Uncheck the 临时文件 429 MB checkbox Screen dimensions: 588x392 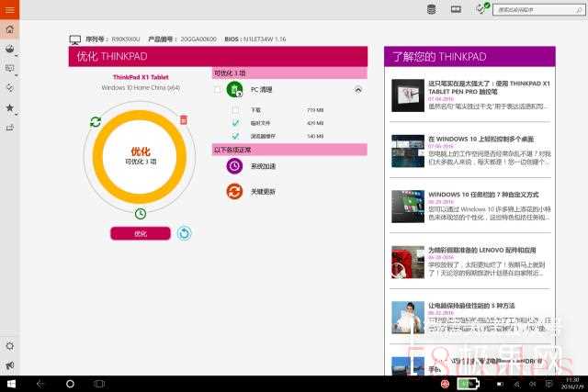pyautogui.click(x=235, y=122)
